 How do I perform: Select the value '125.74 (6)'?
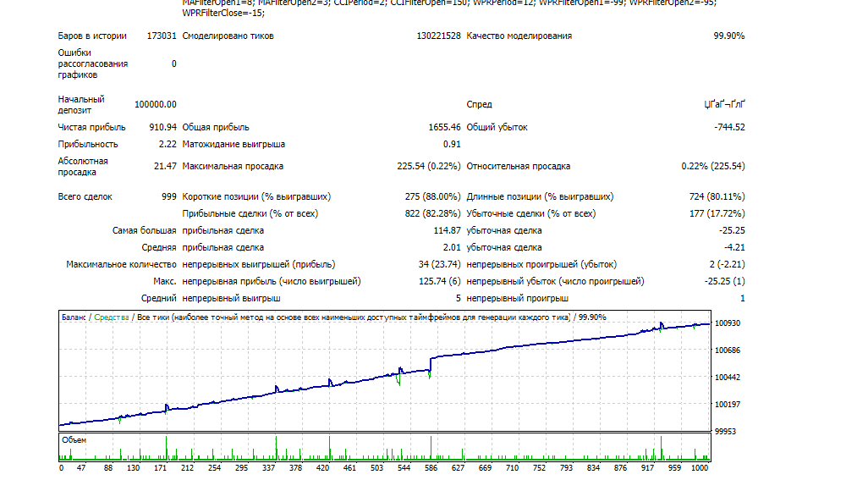[440, 282]
